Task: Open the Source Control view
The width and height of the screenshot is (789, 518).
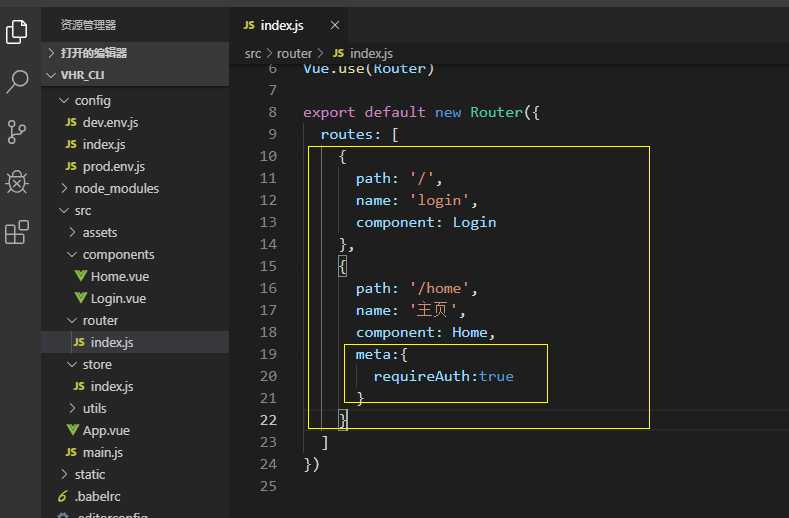Action: coord(17,132)
